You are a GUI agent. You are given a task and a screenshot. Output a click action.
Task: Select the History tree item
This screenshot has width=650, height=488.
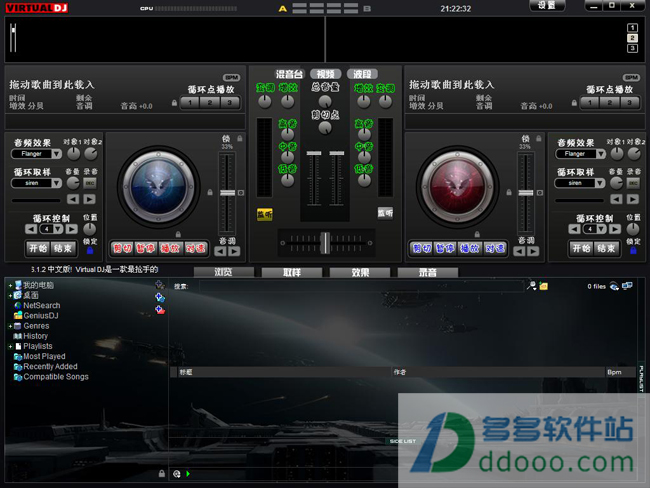[x=35, y=336]
